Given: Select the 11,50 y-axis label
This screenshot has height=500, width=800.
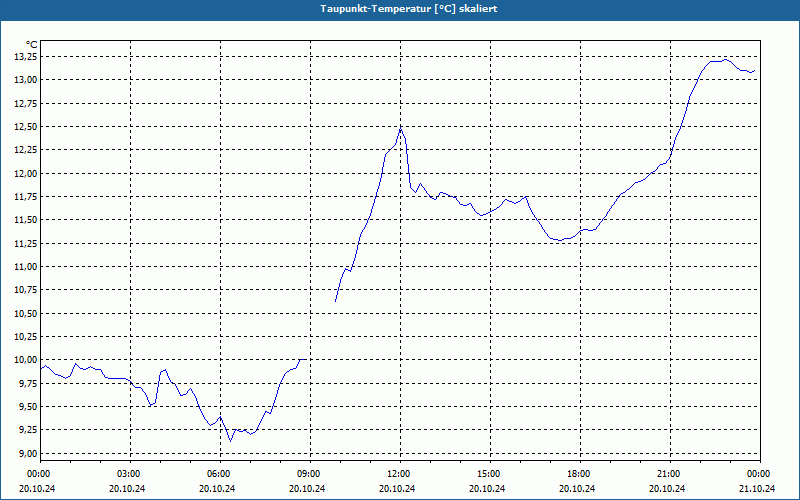Looking at the screenshot, I should pos(25,220).
